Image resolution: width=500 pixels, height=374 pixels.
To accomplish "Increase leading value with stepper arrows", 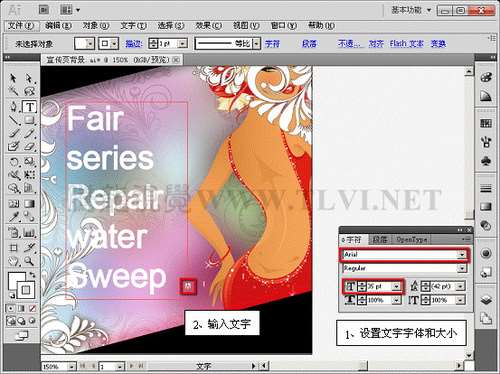I will click(x=425, y=284).
